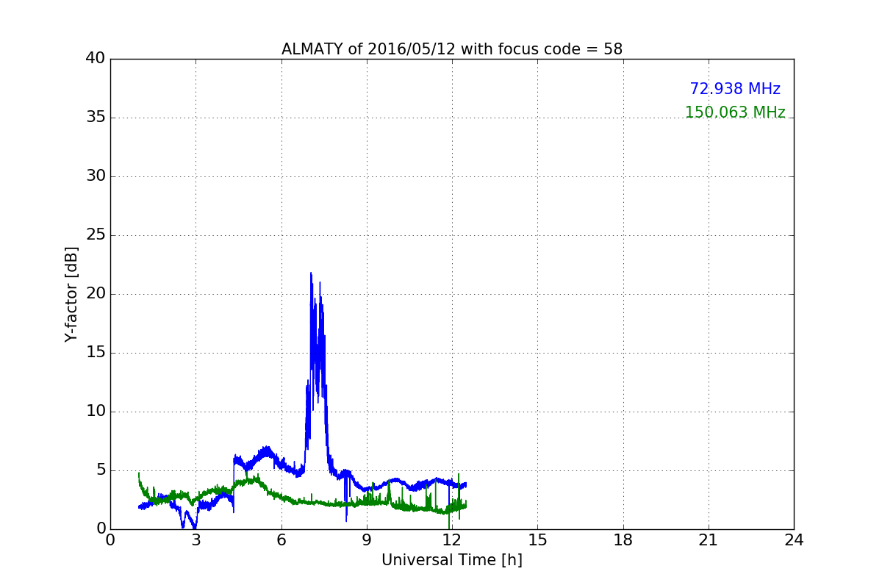Click the 'Universal Time [h]' axis label
882x588 pixels.
(x=452, y=560)
